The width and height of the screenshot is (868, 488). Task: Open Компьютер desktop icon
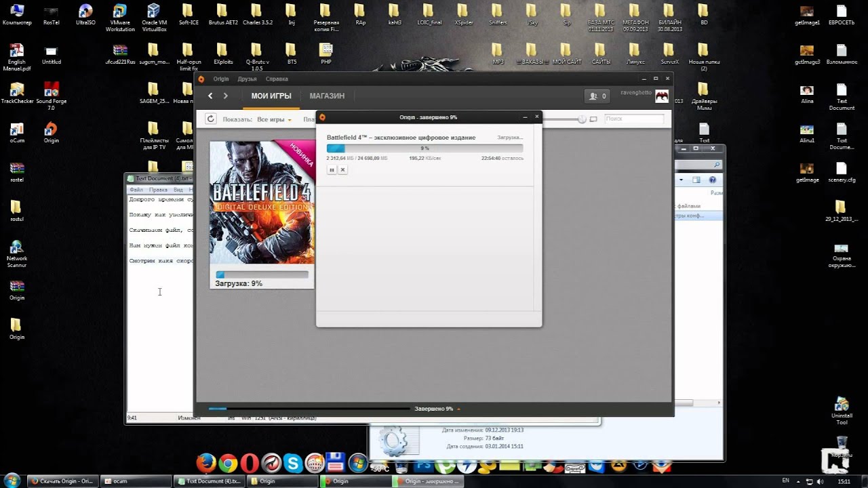click(x=17, y=16)
